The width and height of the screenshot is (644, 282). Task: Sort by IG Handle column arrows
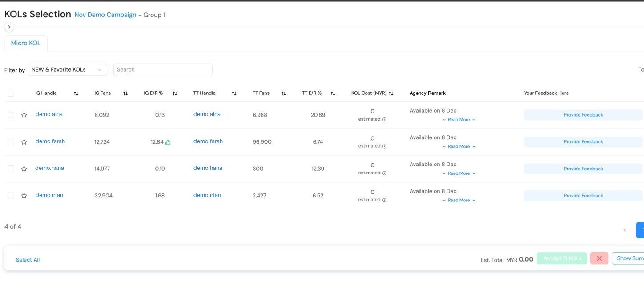click(76, 93)
